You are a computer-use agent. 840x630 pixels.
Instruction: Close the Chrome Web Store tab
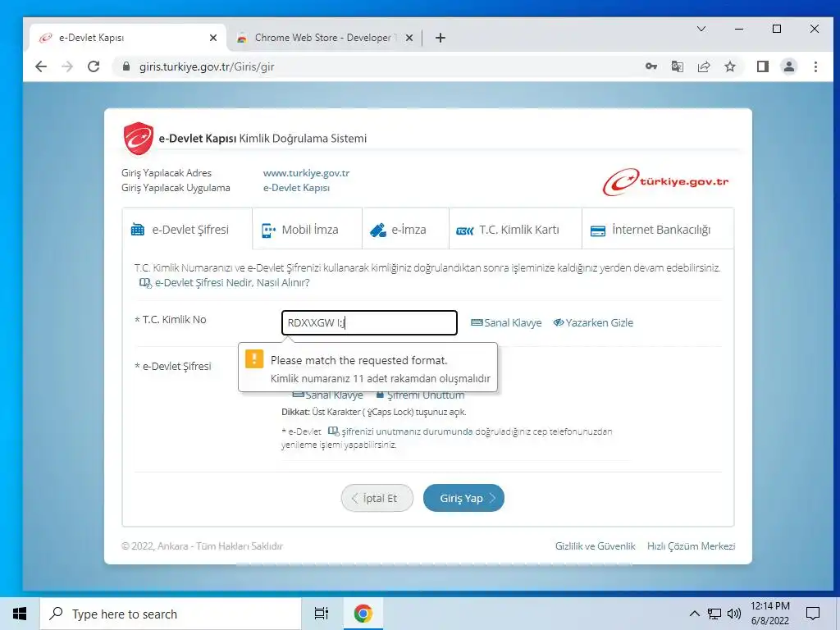click(x=409, y=38)
